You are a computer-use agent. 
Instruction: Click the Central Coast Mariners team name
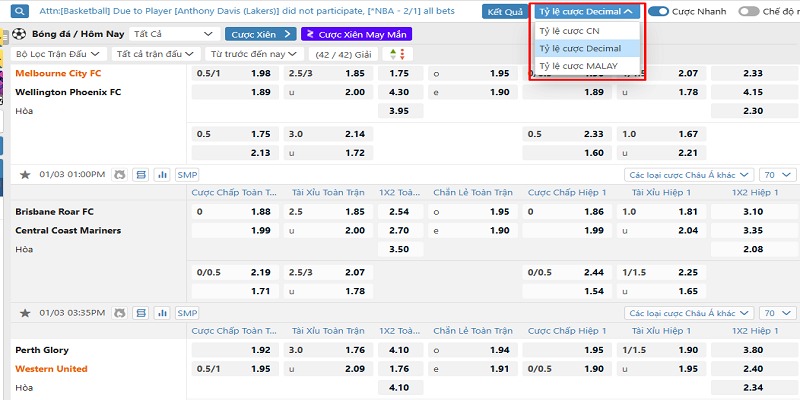68,231
